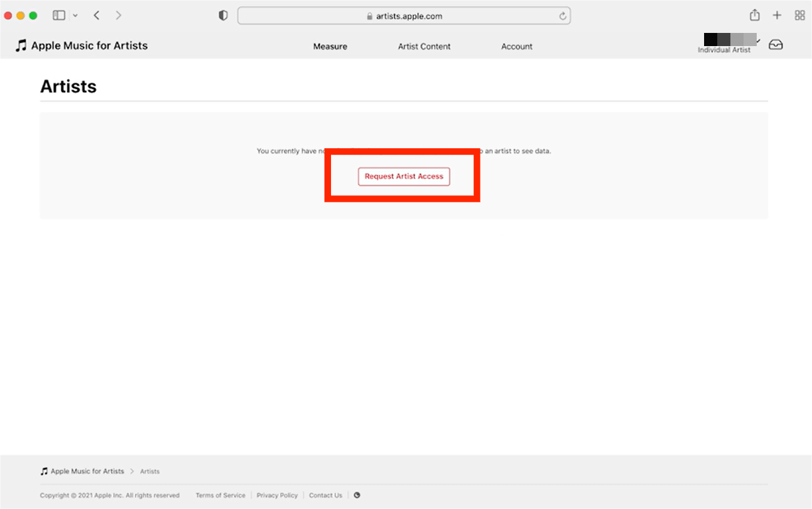Click the round icon after Contact Us
The image size is (812, 509).
pos(357,495)
